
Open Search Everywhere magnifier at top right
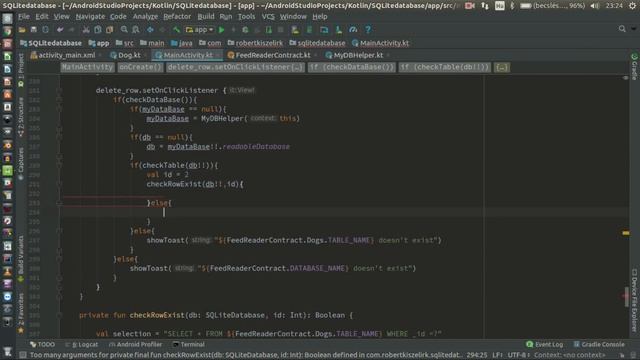(622, 29)
